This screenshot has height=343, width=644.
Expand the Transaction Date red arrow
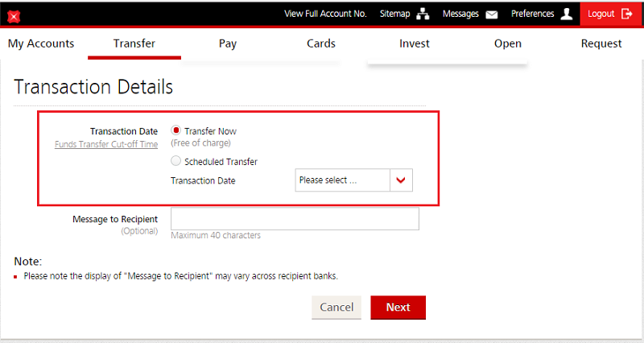(x=401, y=181)
